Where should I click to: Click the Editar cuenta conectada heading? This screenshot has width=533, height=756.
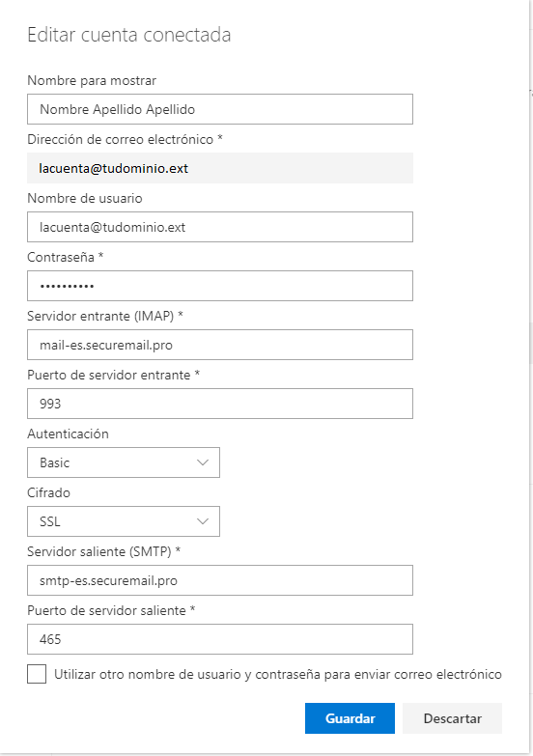click(x=129, y=35)
